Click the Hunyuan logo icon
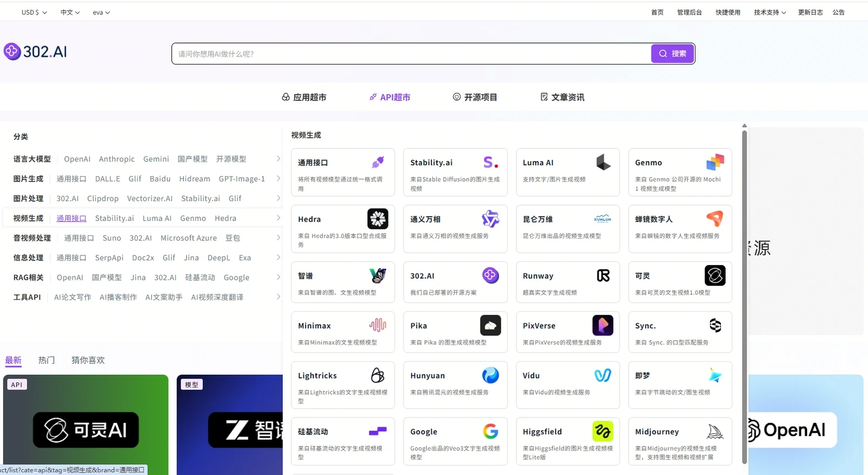 [x=490, y=375]
